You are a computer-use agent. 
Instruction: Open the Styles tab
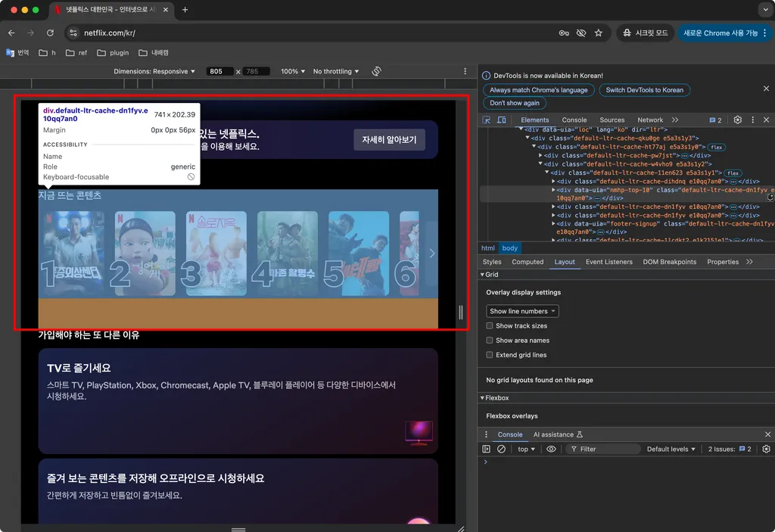(492, 262)
